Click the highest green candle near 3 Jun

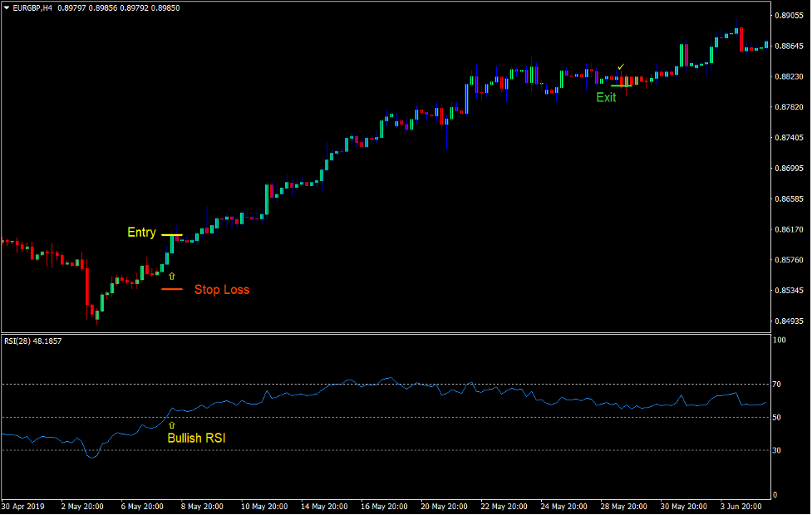tap(738, 33)
